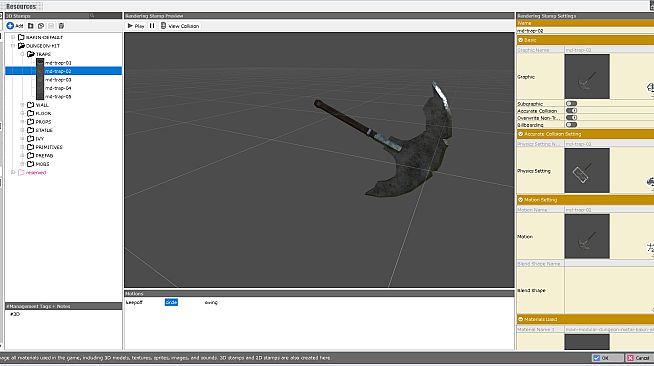The width and height of the screenshot is (654, 366).
Task: Click the icon beside the Motion thumbnail
Action: [x=650, y=248]
